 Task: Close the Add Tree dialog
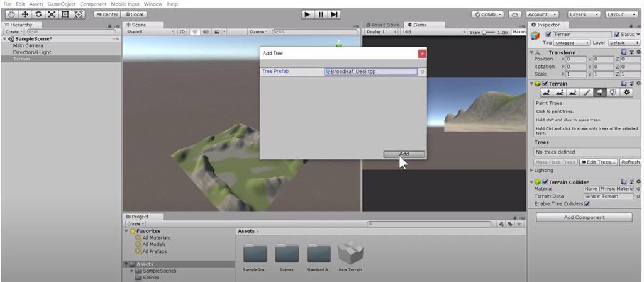click(422, 54)
